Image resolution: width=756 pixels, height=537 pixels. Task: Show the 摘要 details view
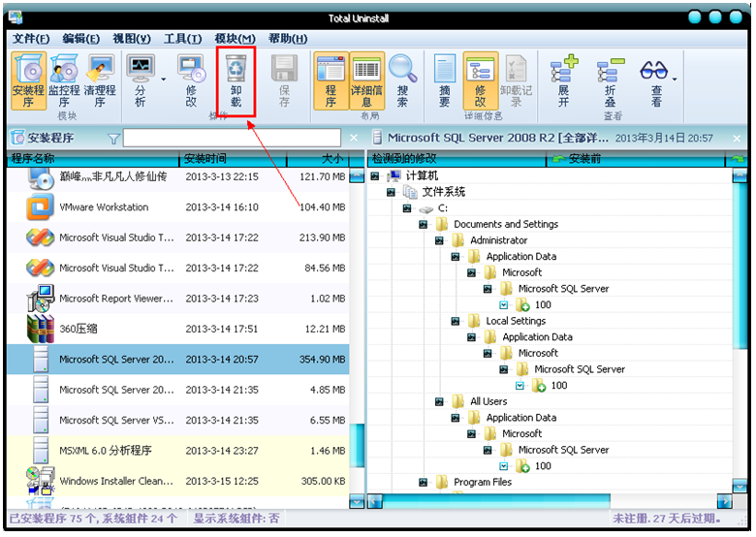click(445, 81)
